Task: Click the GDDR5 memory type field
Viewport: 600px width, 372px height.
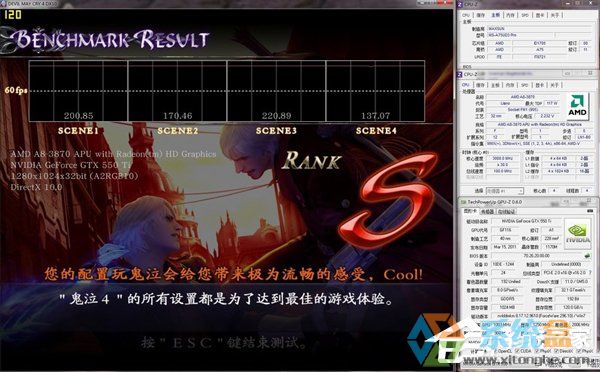Action: 507,299
